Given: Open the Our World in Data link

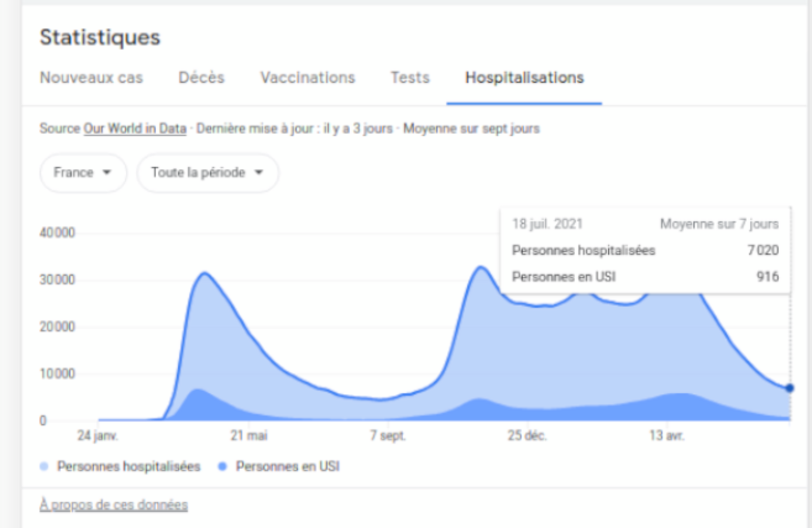Looking at the screenshot, I should 135,129.
